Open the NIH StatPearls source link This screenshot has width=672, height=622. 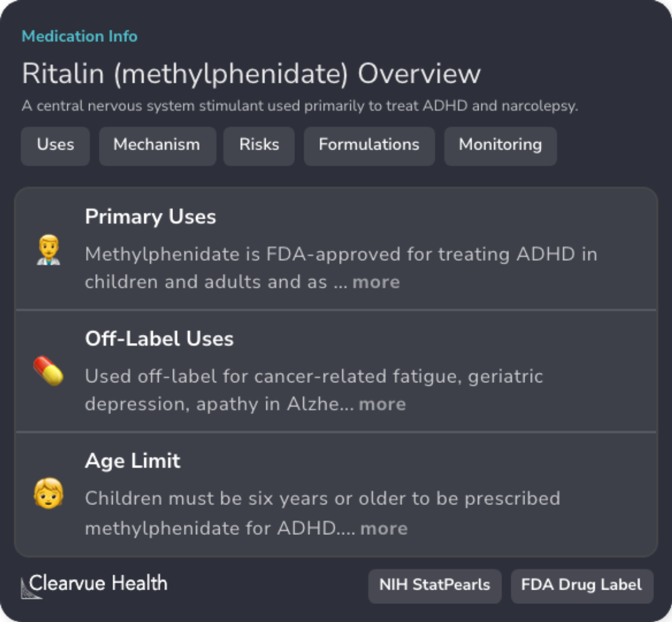(x=434, y=585)
